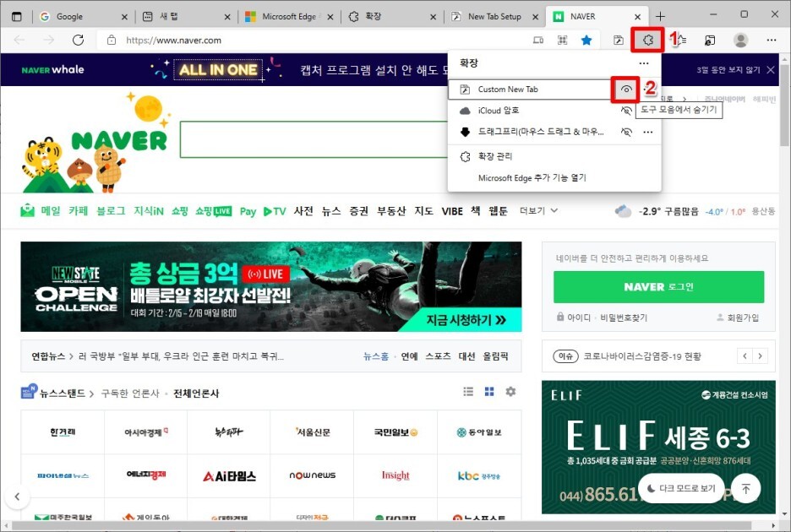This screenshot has height=532, width=791.
Task: Switch to the Google tab
Action: 82,17
